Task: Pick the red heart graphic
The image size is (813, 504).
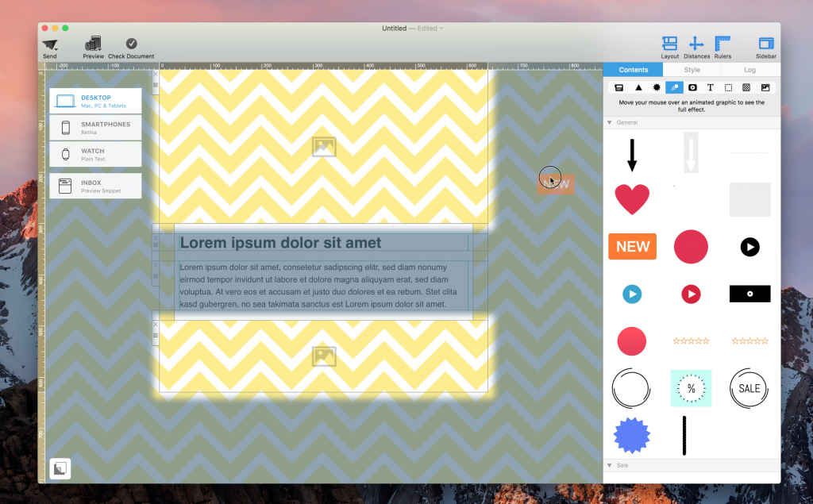Action: pyautogui.click(x=631, y=198)
